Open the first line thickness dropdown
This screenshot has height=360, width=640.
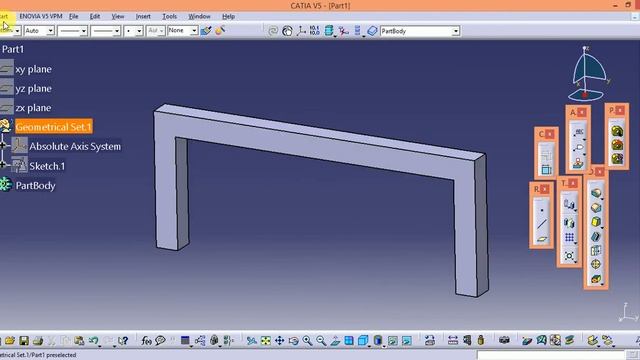tap(84, 31)
